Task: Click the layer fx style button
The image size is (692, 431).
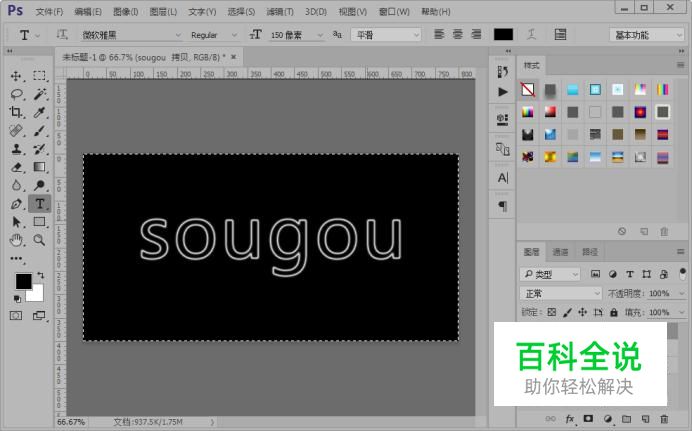Action: tap(570, 419)
